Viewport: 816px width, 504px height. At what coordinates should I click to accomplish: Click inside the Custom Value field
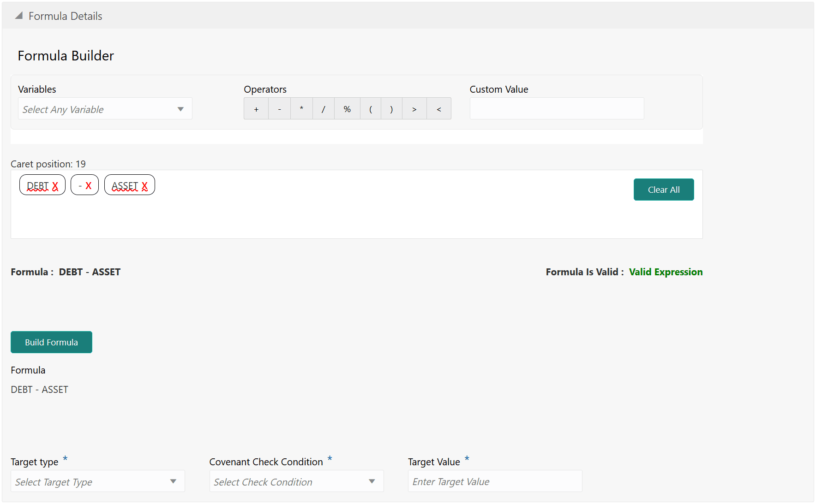[556, 108]
